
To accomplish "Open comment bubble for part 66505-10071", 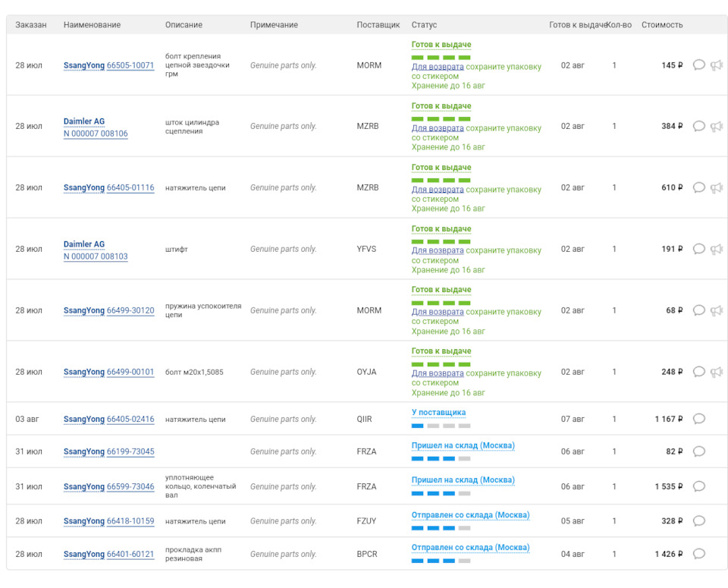I will pos(699,65).
